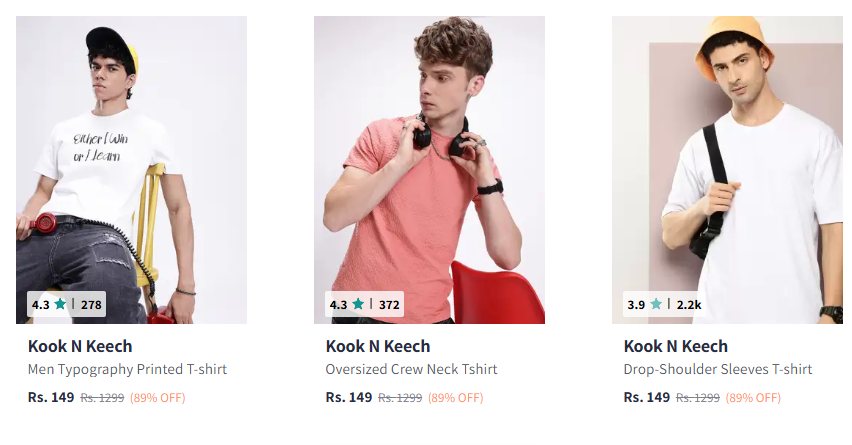Click star icon on 2.2k-ratings badge
This screenshot has width=852, height=445.
[x=656, y=304]
